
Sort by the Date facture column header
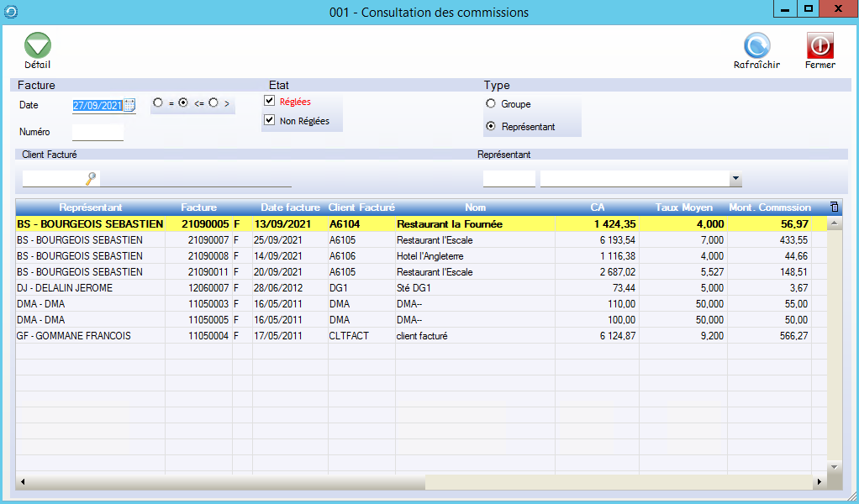(290, 207)
